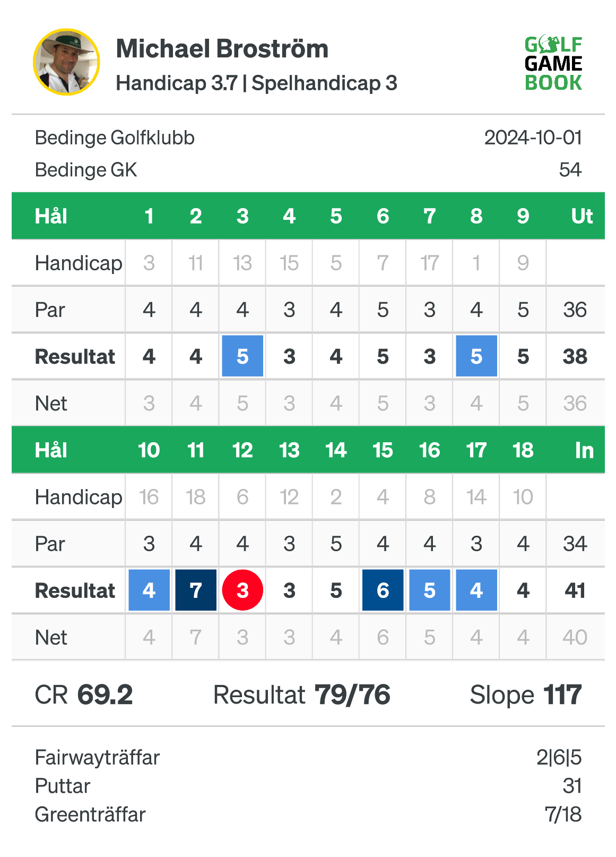
Task: Click the blue 4 result on hole 17
Action: coord(476,590)
